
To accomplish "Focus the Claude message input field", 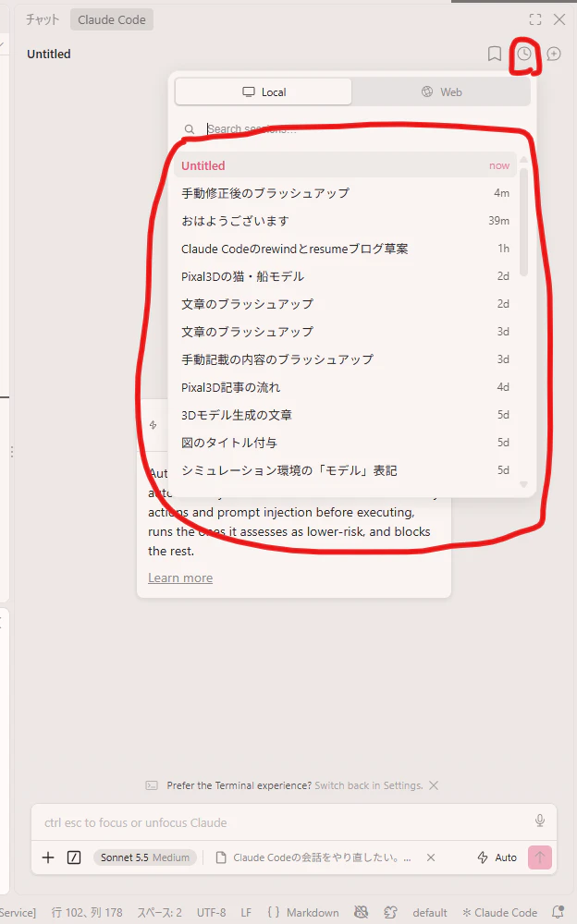I will coord(283,822).
